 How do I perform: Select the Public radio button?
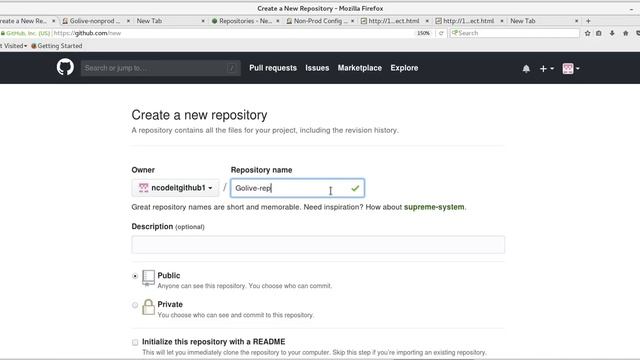135,276
